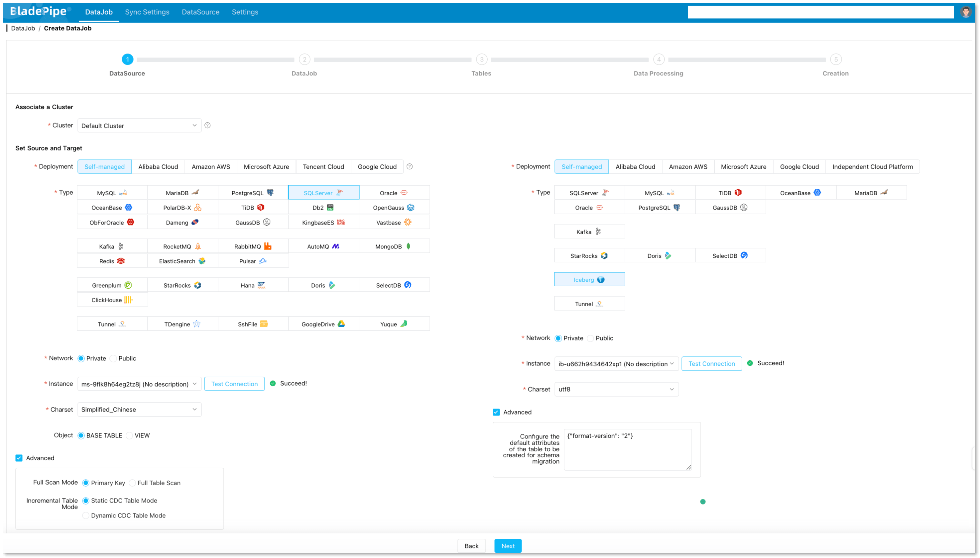The width and height of the screenshot is (980, 558).
Task: Click the Back button
Action: (471, 546)
